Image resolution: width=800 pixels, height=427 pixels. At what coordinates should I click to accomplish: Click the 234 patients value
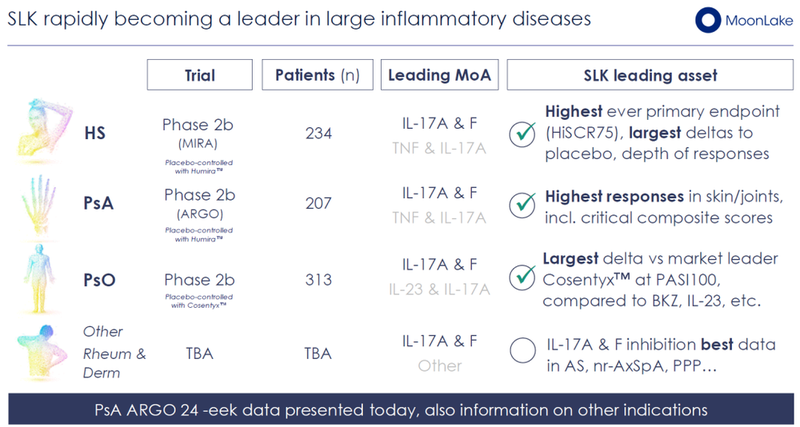point(317,133)
